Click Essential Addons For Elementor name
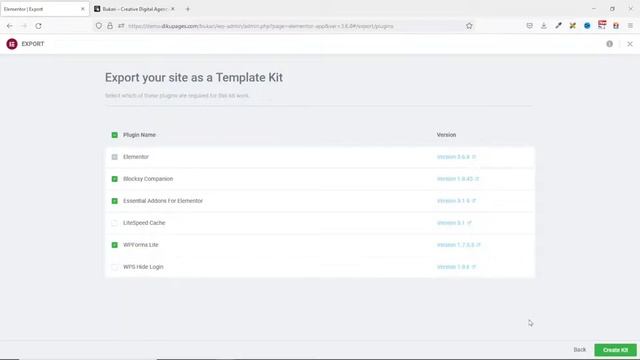640x360 pixels. (x=163, y=201)
